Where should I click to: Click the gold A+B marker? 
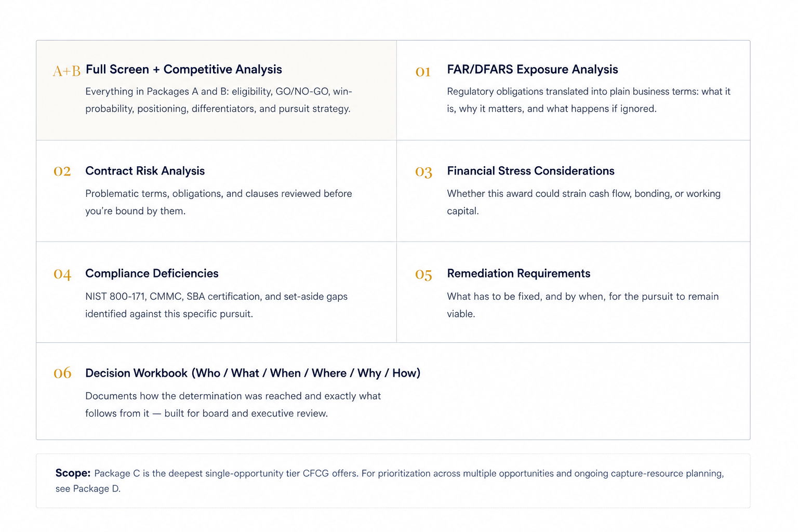point(66,71)
